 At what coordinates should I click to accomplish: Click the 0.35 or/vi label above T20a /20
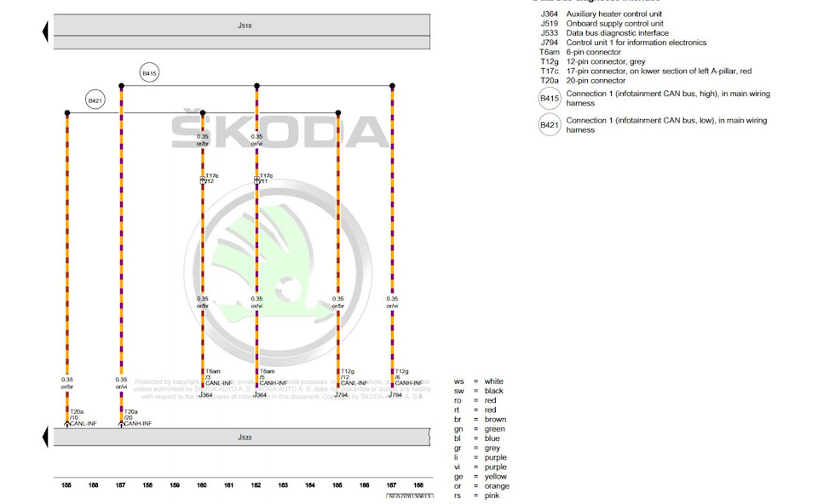[121, 383]
